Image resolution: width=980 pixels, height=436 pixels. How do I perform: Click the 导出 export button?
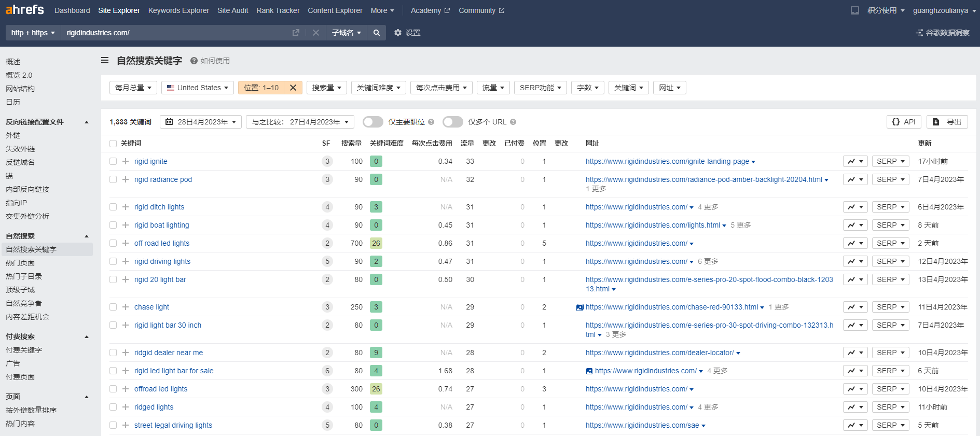(947, 122)
